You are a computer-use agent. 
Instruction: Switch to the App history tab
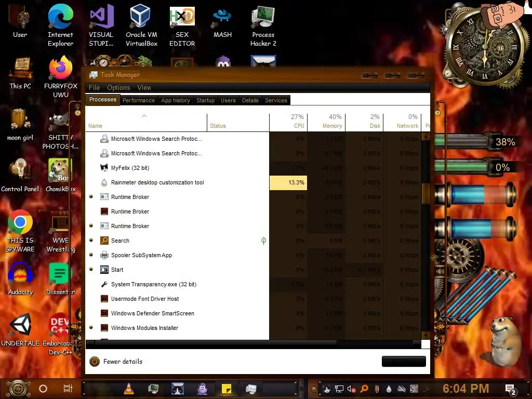[176, 100]
